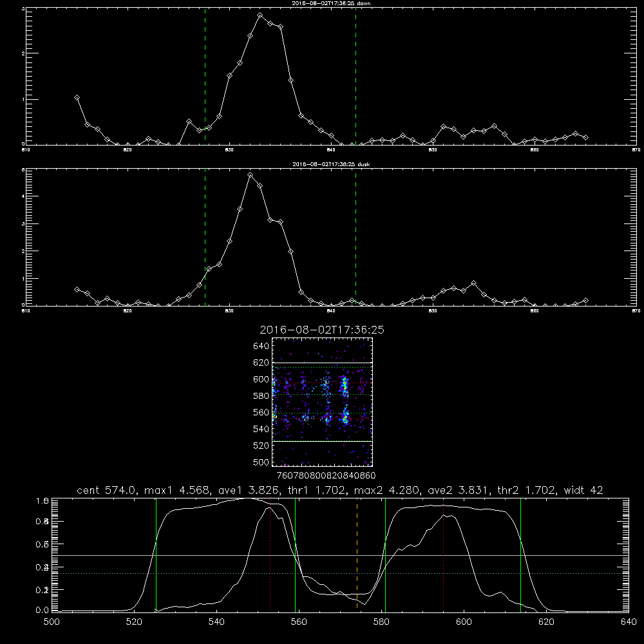Click the lower solid white line in detector image
The height and width of the screenshot is (644, 644).
click(x=322, y=441)
